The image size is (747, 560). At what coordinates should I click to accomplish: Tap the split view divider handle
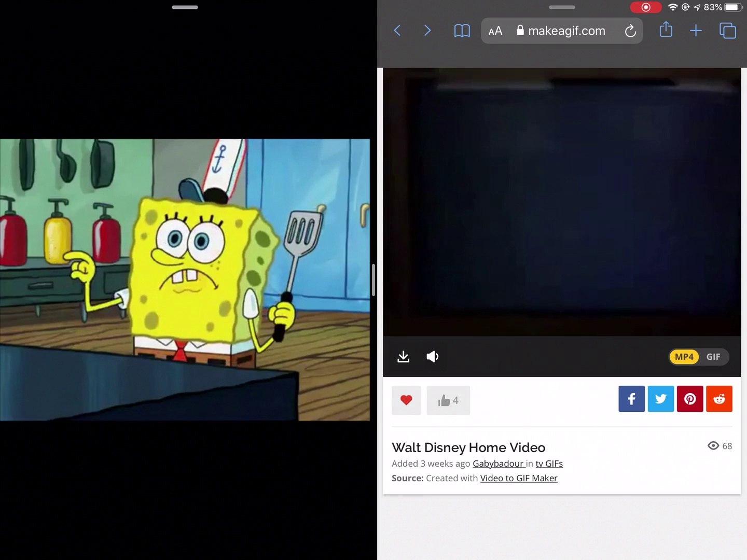coord(374,280)
